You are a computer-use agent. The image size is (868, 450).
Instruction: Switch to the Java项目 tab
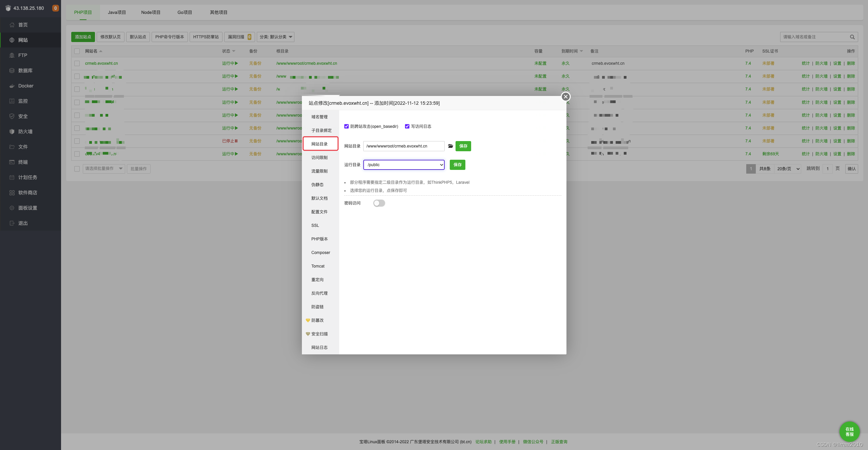[117, 13]
